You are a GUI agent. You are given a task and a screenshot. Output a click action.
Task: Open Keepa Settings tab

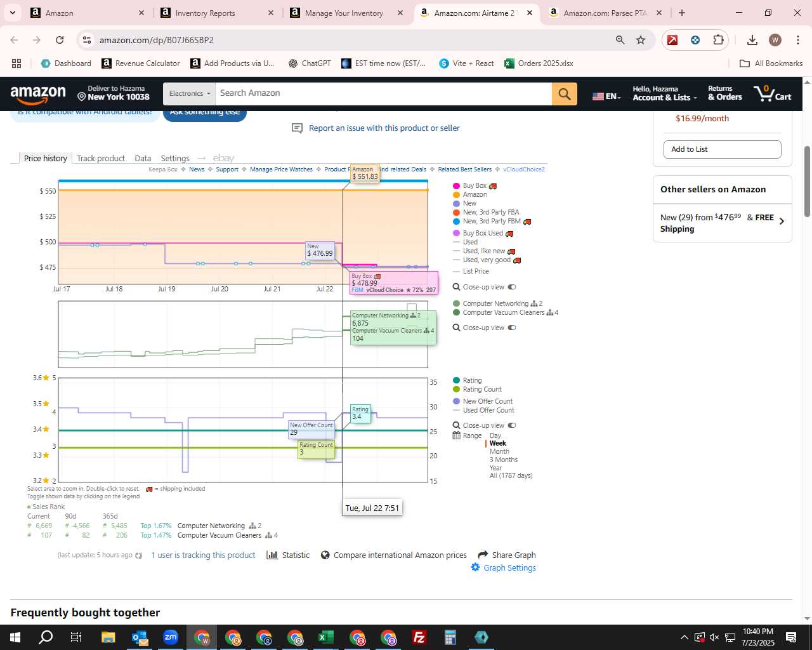[175, 159]
